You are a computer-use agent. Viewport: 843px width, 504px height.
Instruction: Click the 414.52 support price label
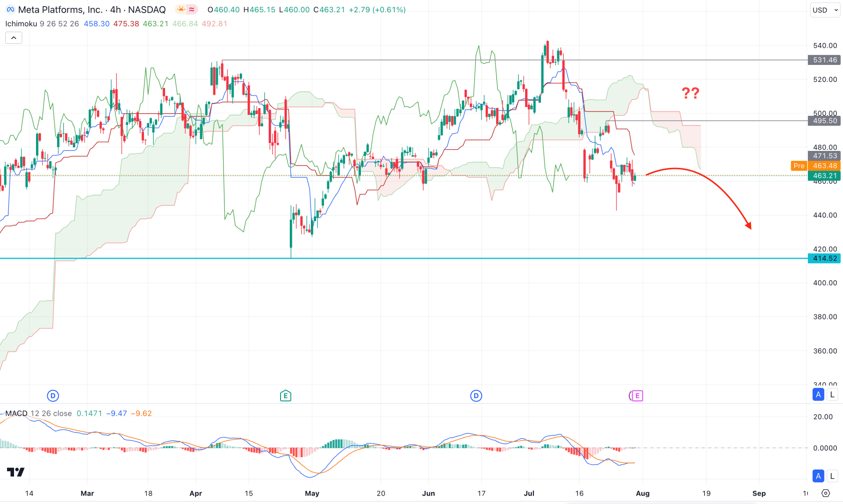(824, 258)
